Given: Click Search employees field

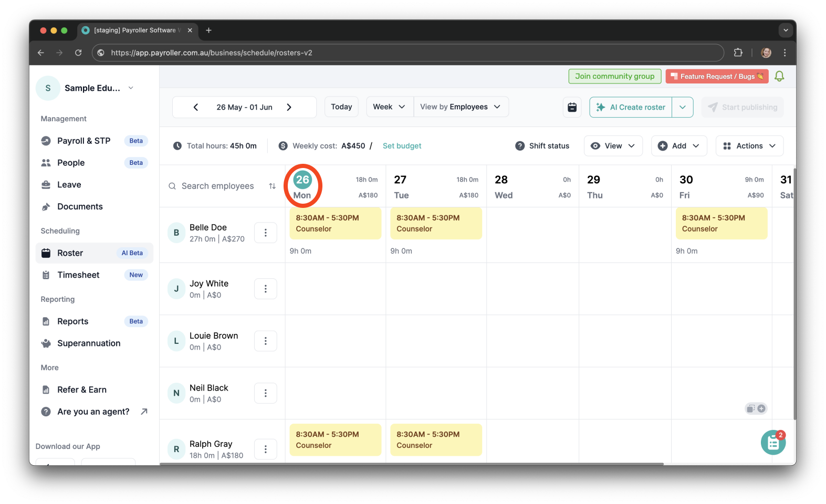Looking at the screenshot, I should (217, 186).
